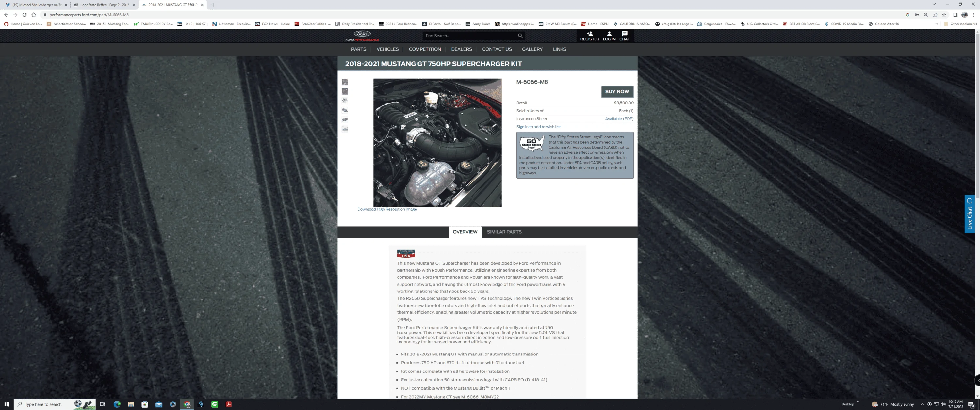Click the BUY NOW button

click(x=617, y=92)
